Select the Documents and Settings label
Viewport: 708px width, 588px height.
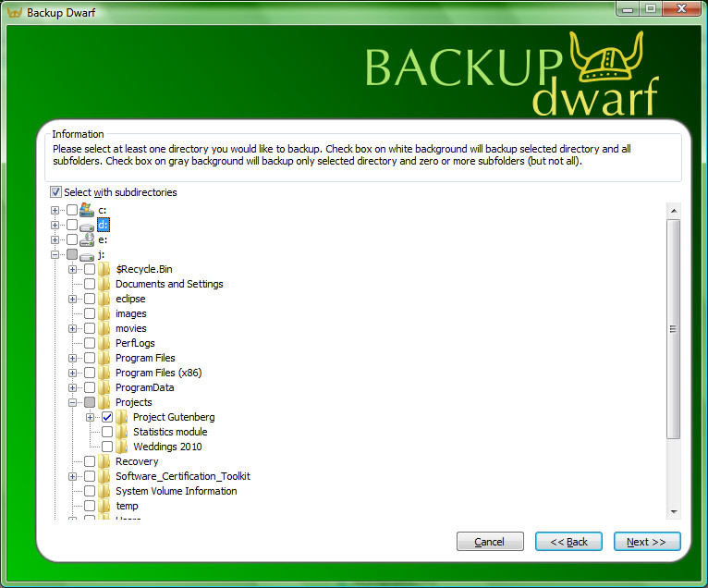point(169,284)
